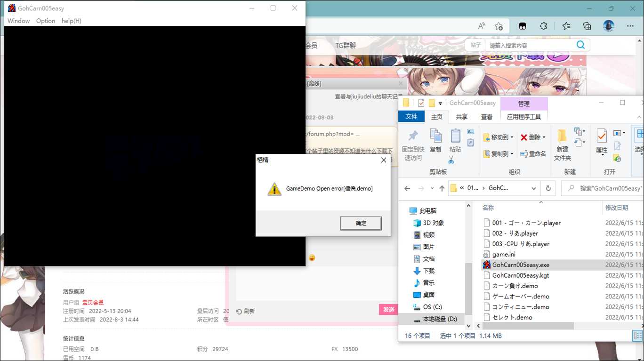Click the scissors cut icon in the ribbon

(x=451, y=160)
